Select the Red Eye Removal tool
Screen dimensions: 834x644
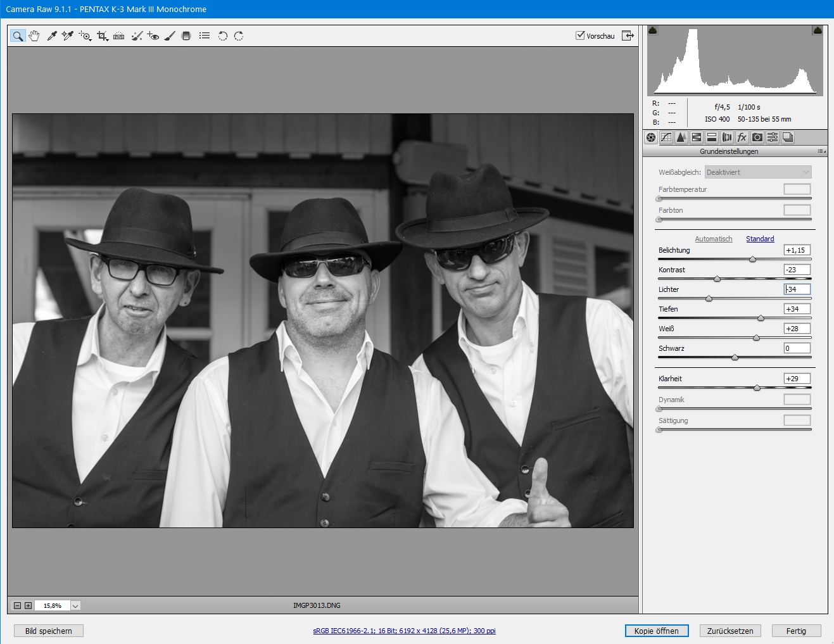(x=153, y=36)
